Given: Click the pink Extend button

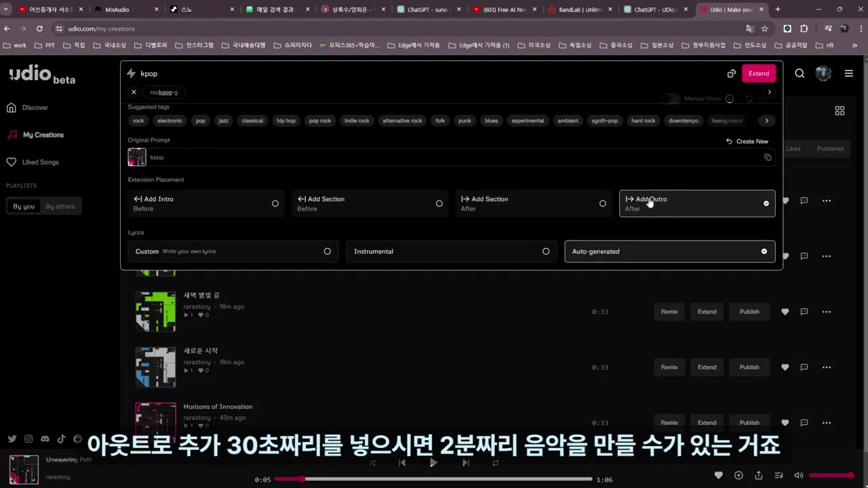Looking at the screenshot, I should pos(759,73).
